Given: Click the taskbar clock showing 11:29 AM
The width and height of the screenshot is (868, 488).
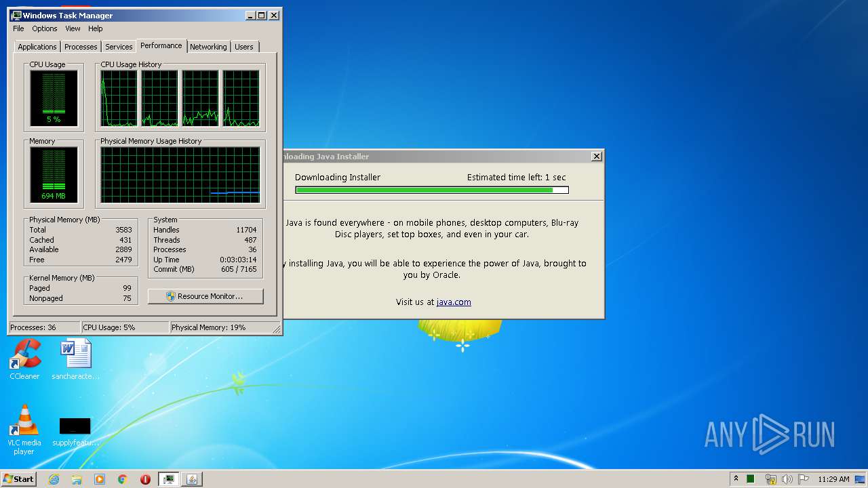Looking at the screenshot, I should tap(833, 479).
